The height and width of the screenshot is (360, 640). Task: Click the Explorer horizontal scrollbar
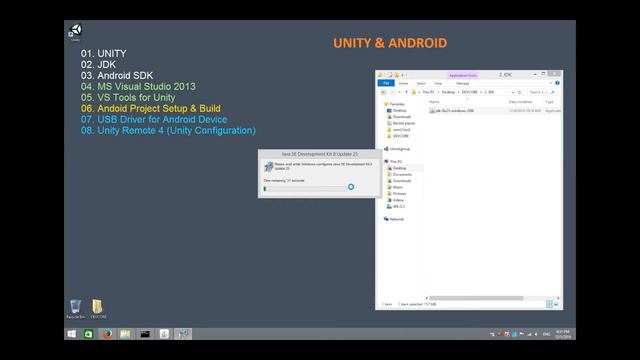pyautogui.click(x=476, y=298)
